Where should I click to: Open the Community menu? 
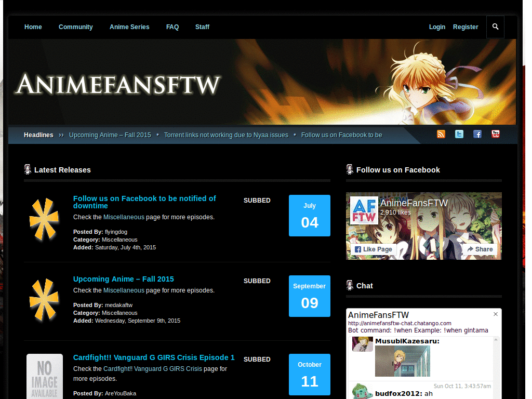[76, 27]
